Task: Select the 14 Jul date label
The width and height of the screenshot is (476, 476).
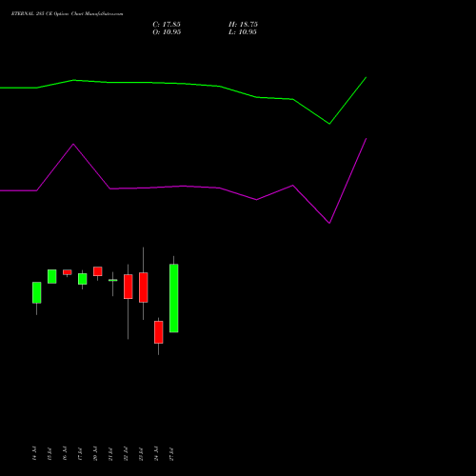Action: coord(34,453)
